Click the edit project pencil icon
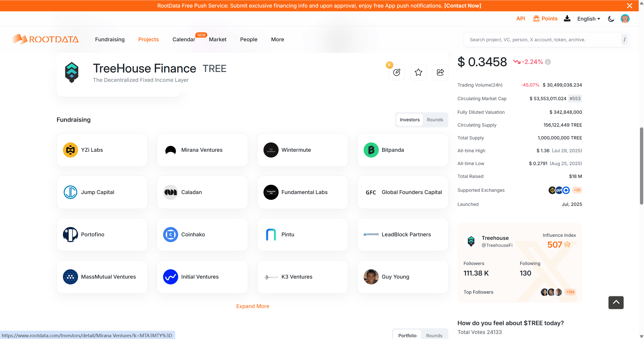644x339 pixels. pyautogui.click(x=397, y=72)
